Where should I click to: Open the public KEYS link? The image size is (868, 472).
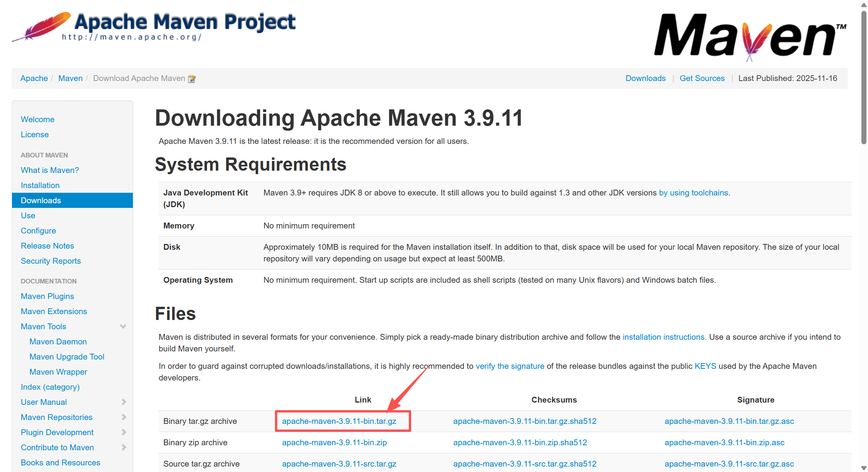tap(705, 366)
